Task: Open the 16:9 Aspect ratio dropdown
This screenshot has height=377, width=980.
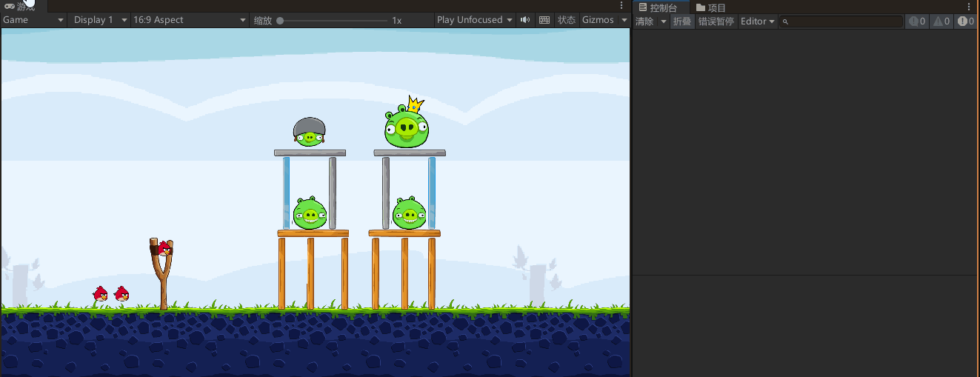Action: (190, 20)
